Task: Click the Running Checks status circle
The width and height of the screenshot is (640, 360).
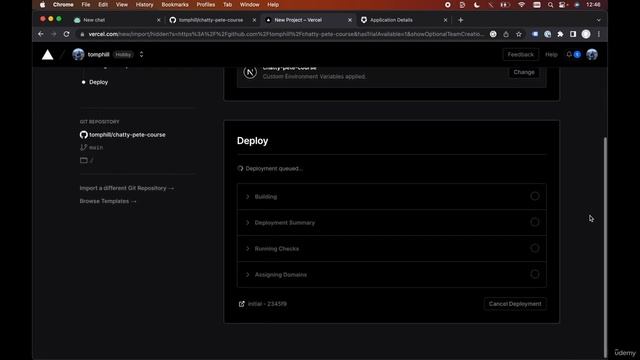Action: click(535, 248)
